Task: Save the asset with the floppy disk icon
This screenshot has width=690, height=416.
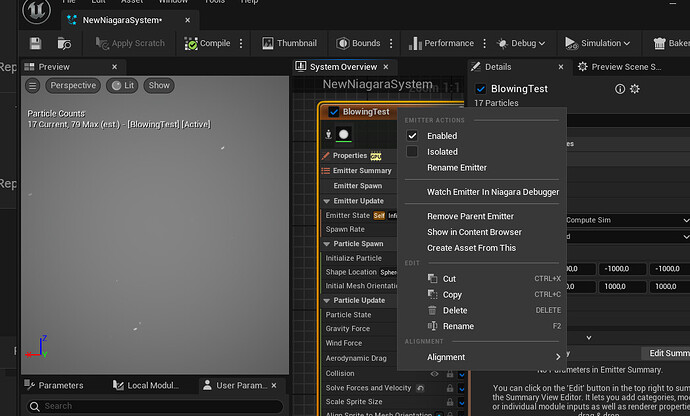Action: [35, 43]
